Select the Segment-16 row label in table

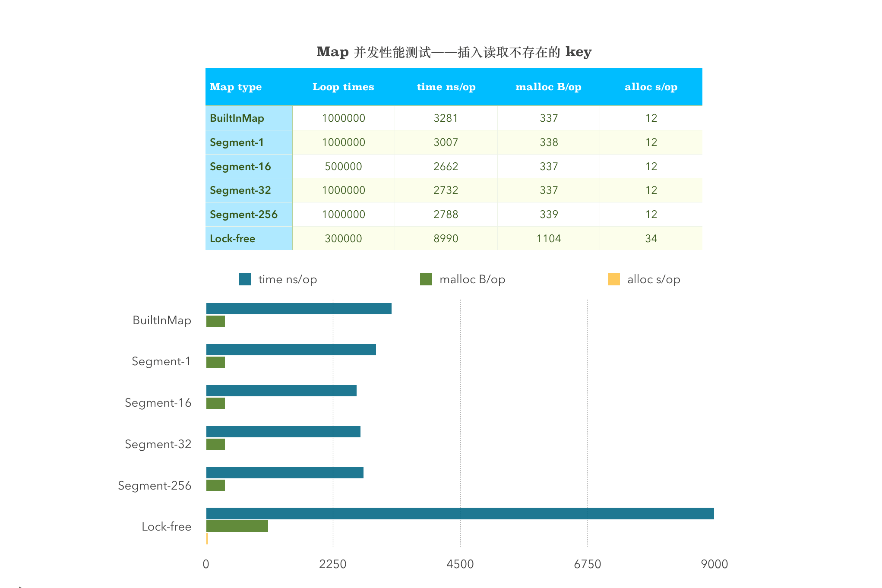(240, 167)
